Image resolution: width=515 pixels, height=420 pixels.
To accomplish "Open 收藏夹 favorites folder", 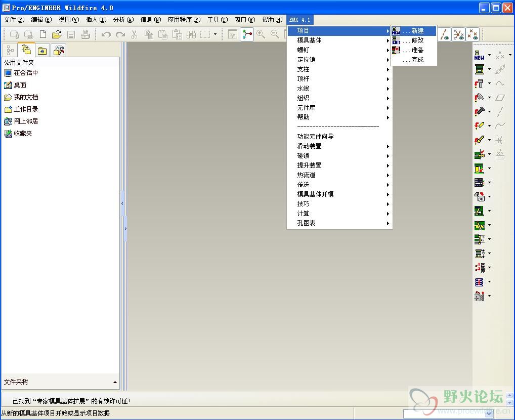I will (18, 134).
